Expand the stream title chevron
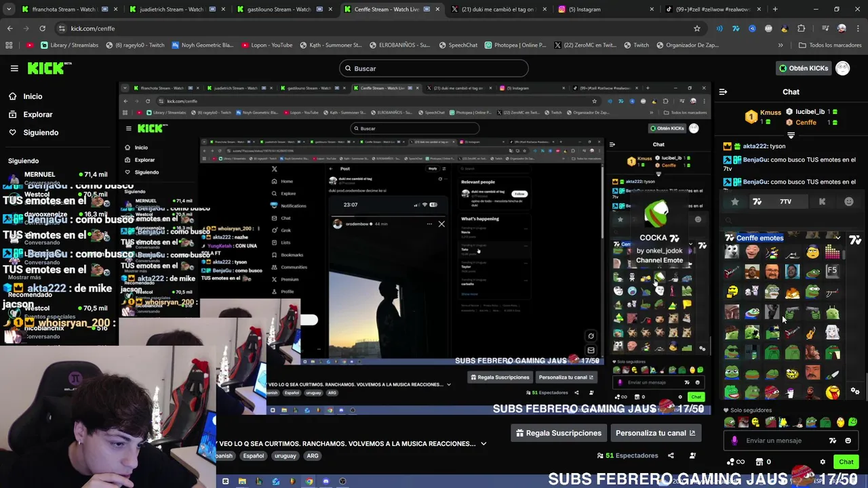 coord(484,444)
